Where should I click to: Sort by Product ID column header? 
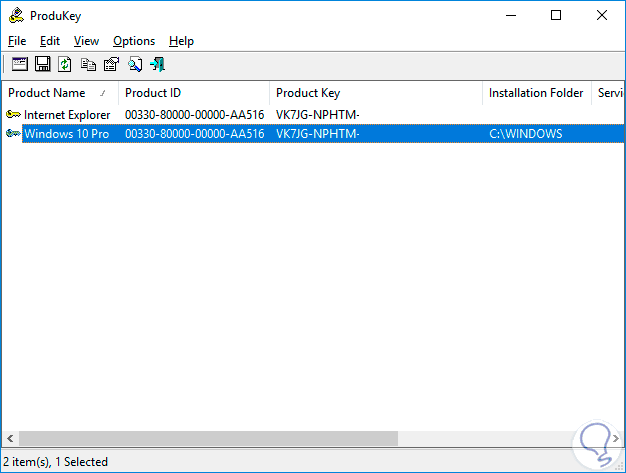[194, 93]
